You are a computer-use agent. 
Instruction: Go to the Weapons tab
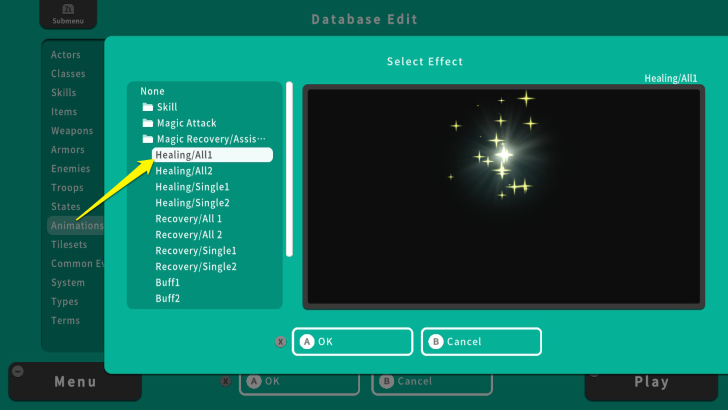point(72,131)
